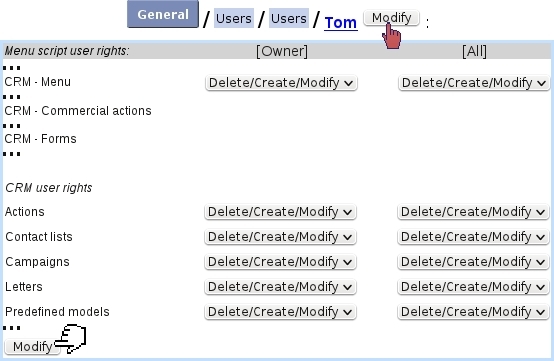554x361 pixels.
Task: Click the Predefined models row label
Action: pos(57,312)
